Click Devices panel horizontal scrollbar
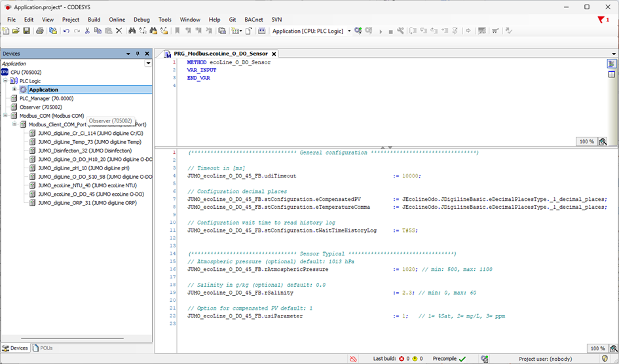The height and width of the screenshot is (364, 619). [72, 338]
